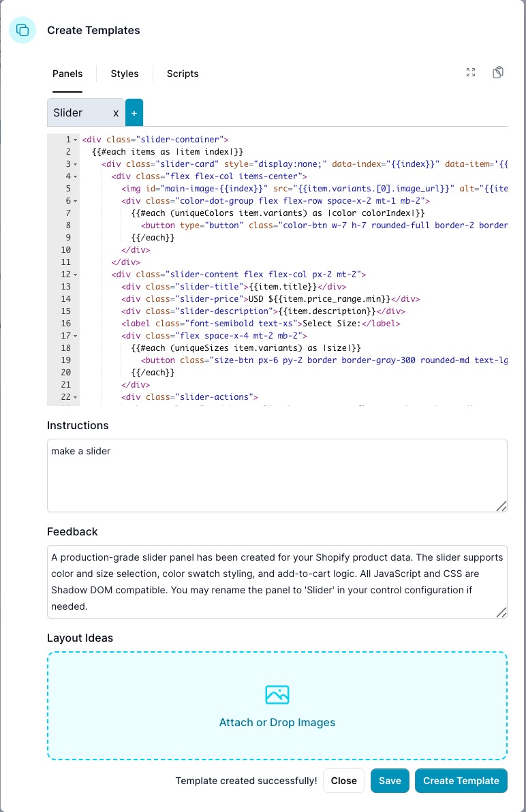Viewport: 526px width, 812px height.
Task: Click Attach or Drop Images area
Action: (x=277, y=722)
